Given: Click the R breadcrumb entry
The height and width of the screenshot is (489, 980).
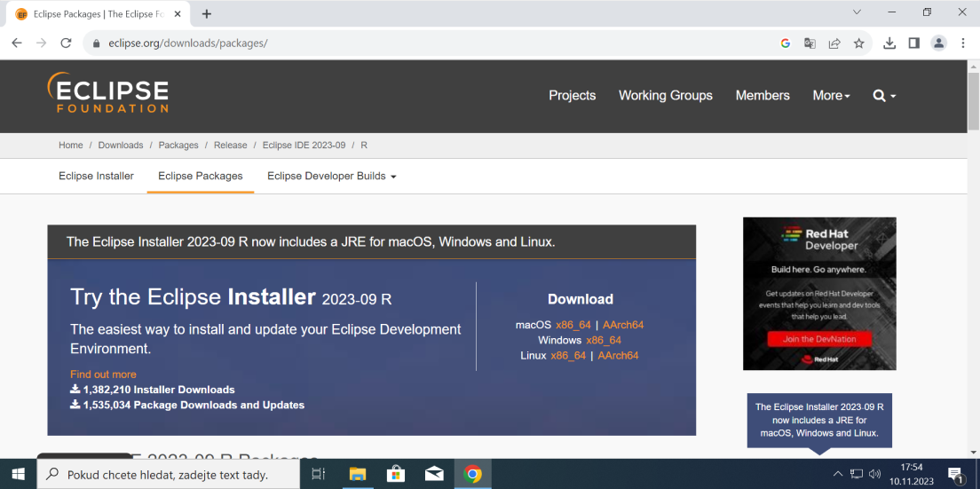Looking at the screenshot, I should pos(364,145).
